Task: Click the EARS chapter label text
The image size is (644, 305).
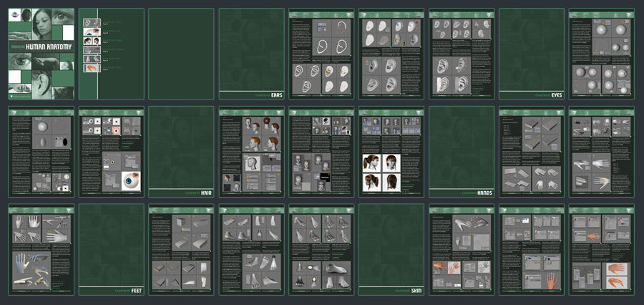Action: tap(272, 95)
